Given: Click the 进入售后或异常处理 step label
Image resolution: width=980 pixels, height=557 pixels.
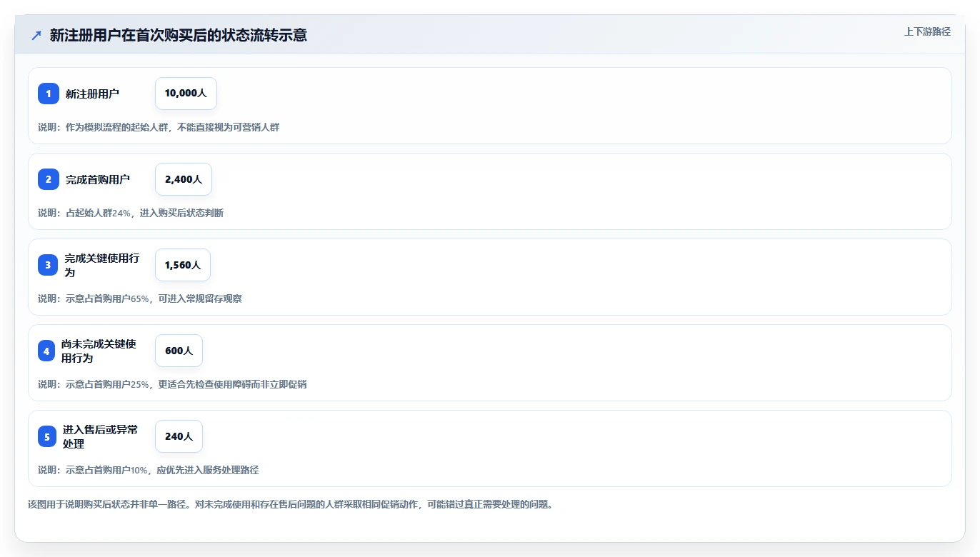Looking at the screenshot, I should (x=101, y=436).
